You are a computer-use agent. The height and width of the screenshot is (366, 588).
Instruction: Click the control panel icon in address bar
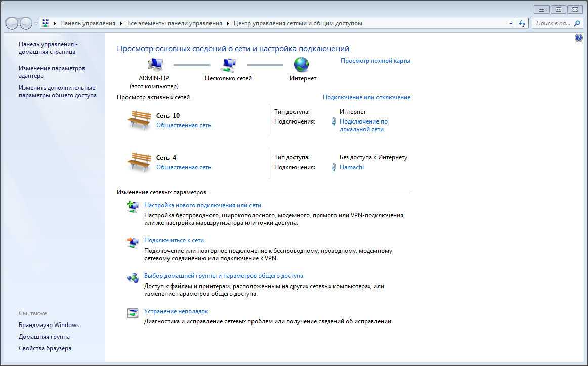point(46,23)
